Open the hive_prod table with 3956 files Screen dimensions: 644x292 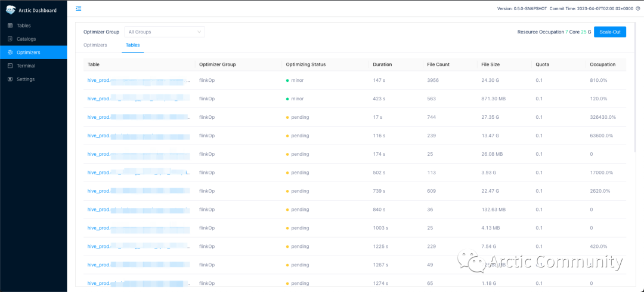139,80
